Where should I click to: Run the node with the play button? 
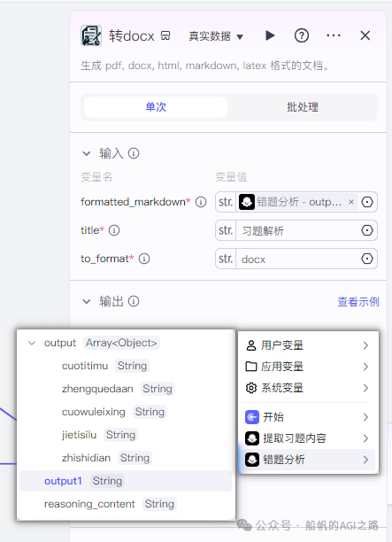pos(270,35)
